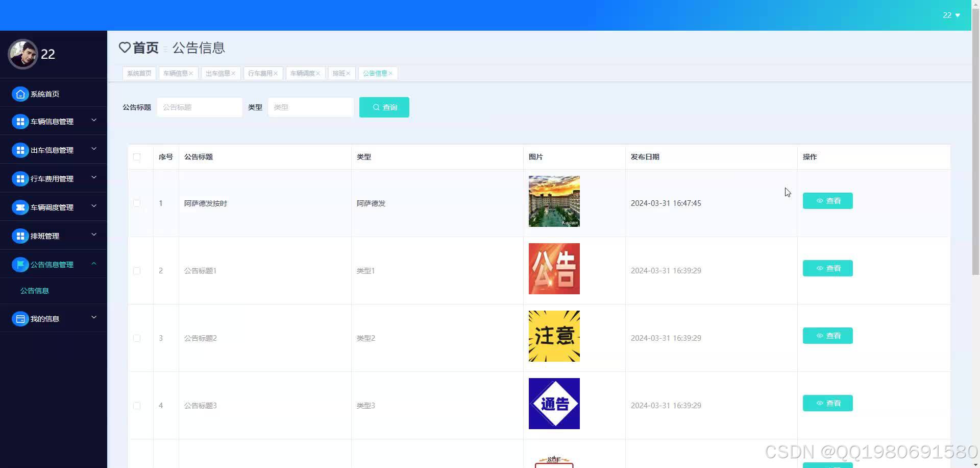
Task: Click 查看 for row 公告标题3
Action: point(828,403)
